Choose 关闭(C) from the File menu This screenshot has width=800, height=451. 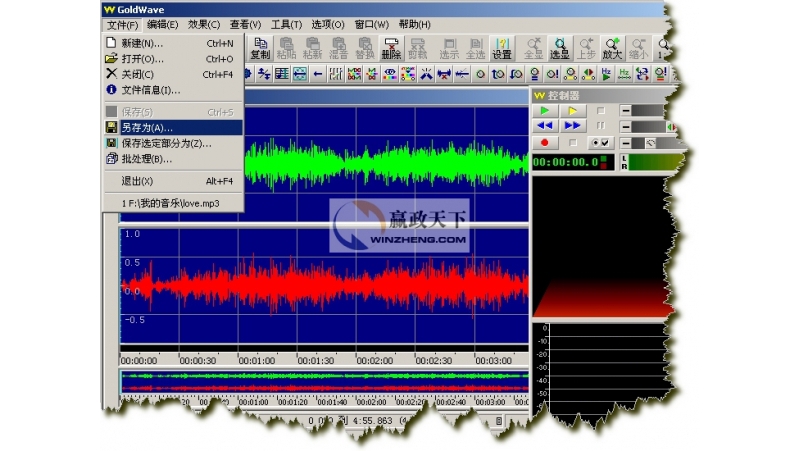[173, 74]
